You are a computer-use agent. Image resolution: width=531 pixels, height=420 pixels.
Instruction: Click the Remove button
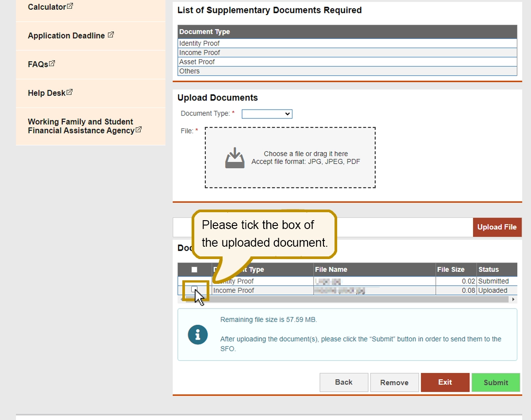[394, 382]
